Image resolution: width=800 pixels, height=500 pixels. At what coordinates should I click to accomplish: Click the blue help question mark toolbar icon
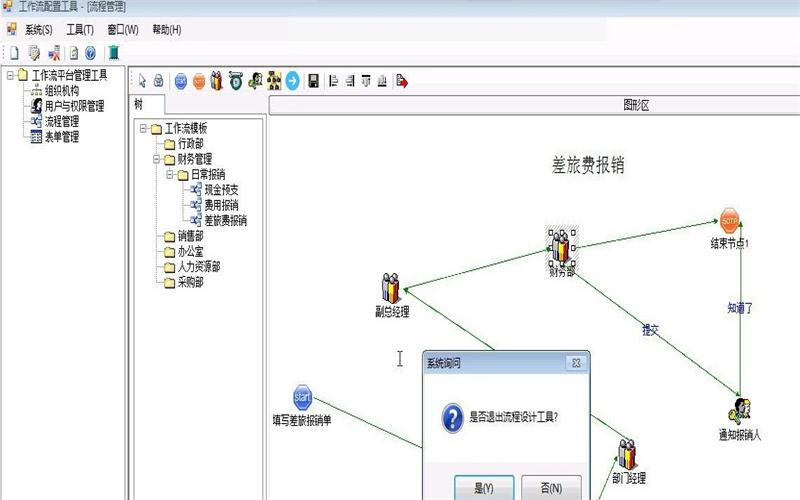pyautogui.click(x=90, y=53)
